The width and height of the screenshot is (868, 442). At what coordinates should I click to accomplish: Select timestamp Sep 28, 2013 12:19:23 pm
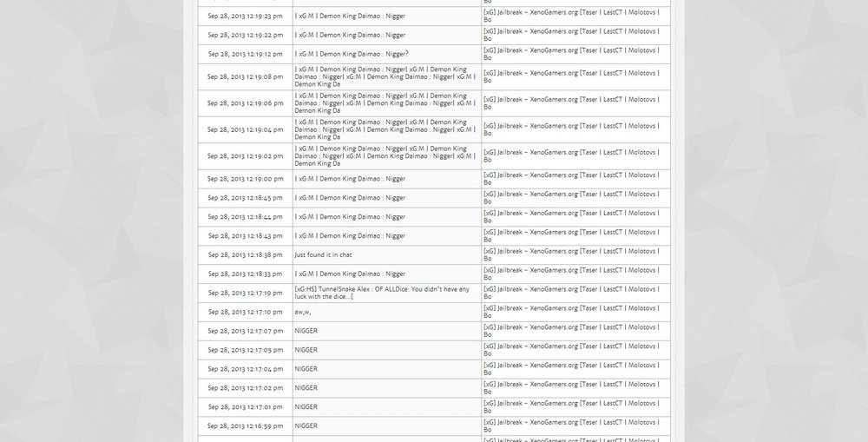click(x=246, y=16)
